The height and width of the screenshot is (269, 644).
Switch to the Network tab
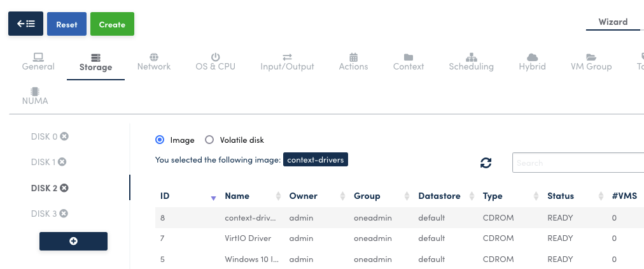(154, 61)
